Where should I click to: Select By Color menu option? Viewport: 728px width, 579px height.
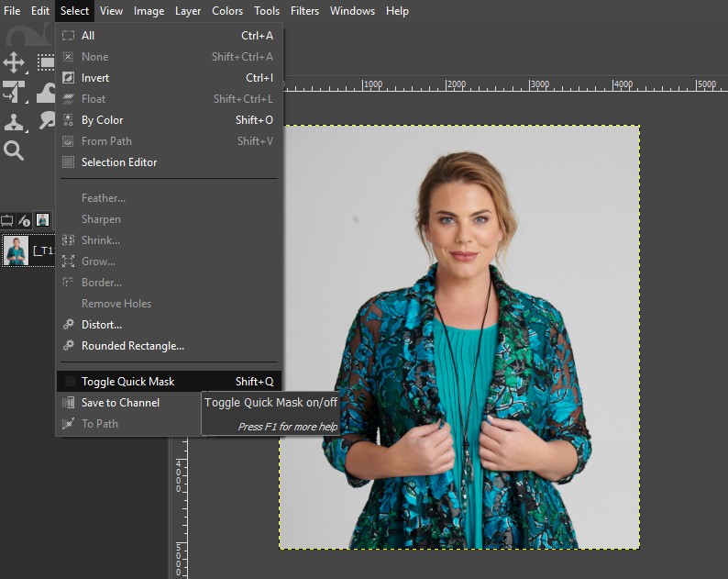(x=102, y=120)
